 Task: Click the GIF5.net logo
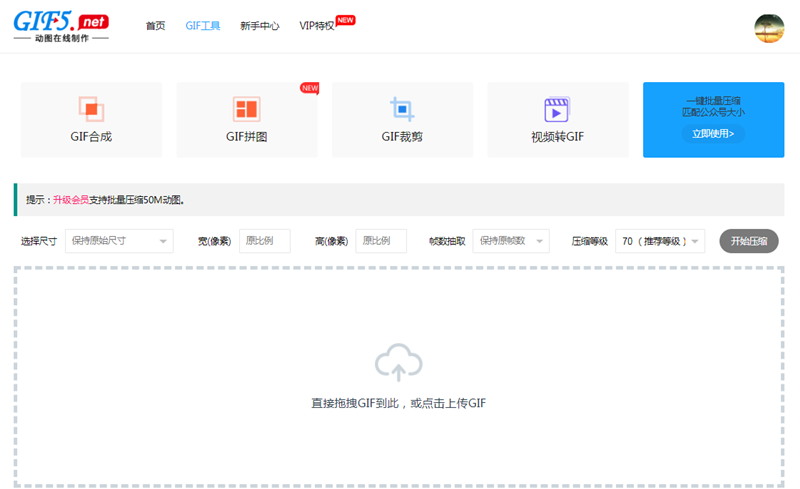coord(61,26)
